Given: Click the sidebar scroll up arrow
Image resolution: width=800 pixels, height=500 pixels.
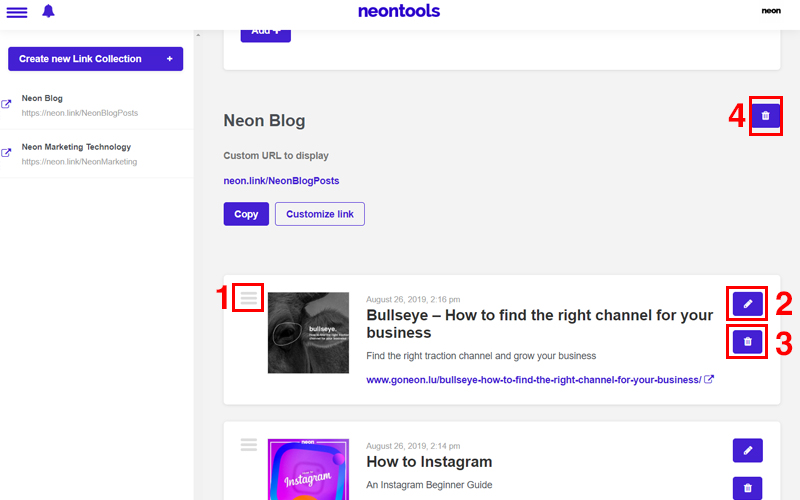Looking at the screenshot, I should (198, 35).
